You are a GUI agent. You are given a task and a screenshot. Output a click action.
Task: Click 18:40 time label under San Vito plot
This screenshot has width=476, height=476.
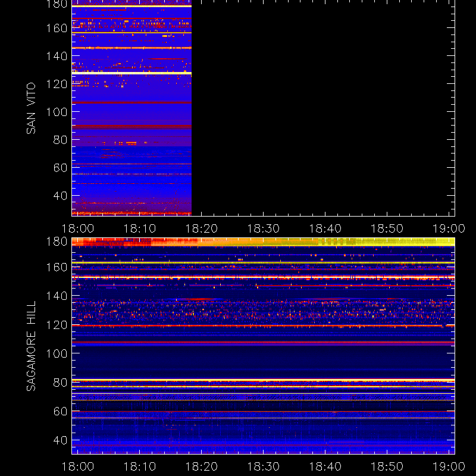[x=325, y=228]
